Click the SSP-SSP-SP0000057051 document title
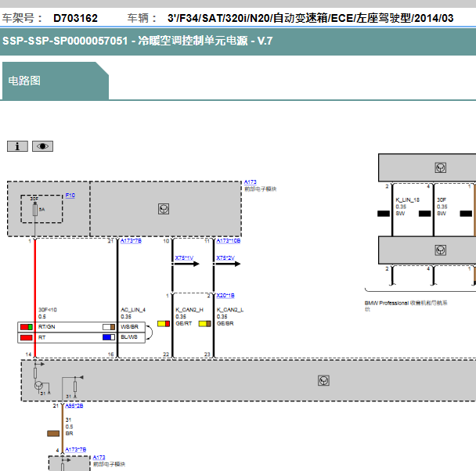The width and height of the screenshot is (476, 471). pyautogui.click(x=138, y=41)
